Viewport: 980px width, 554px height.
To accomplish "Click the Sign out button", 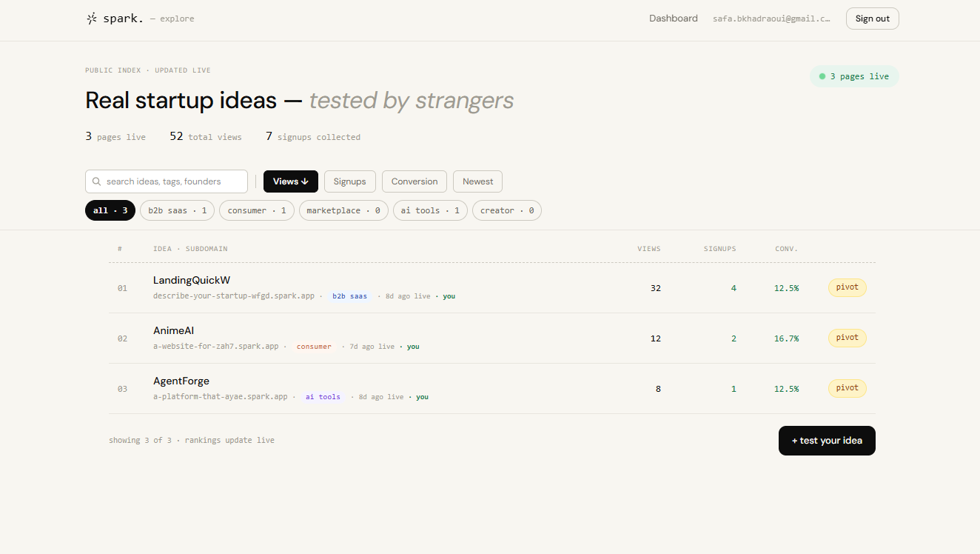I will [x=872, y=19].
